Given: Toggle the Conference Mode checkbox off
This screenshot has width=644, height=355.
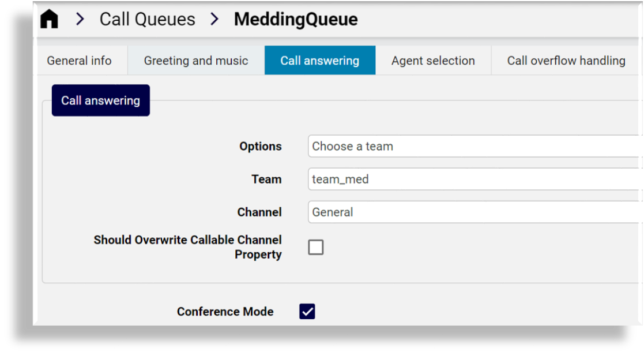Looking at the screenshot, I should [x=307, y=311].
